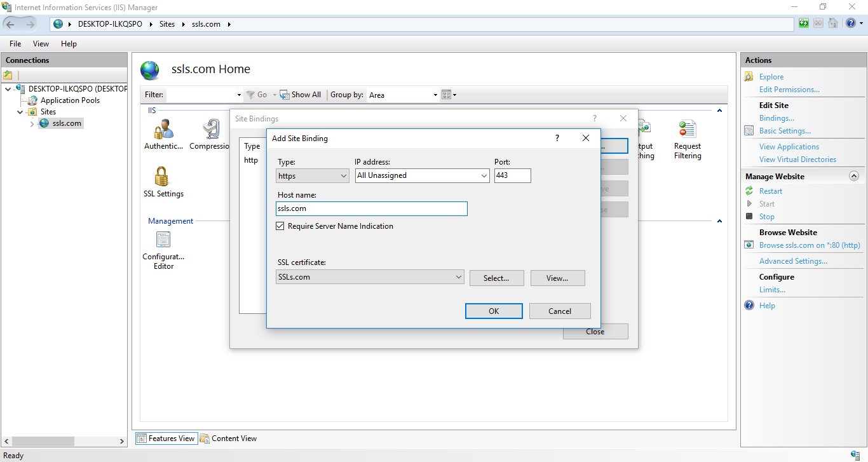This screenshot has width=868, height=462.
Task: Open the SSL Settings feature icon
Action: point(163,177)
